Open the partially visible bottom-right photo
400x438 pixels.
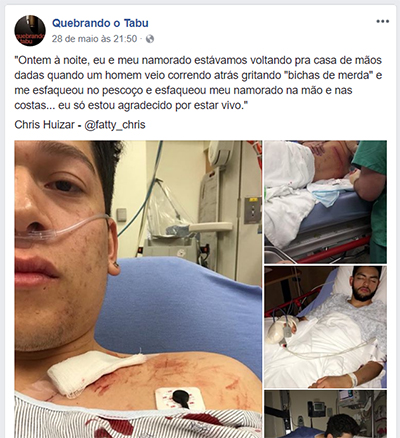326,414
